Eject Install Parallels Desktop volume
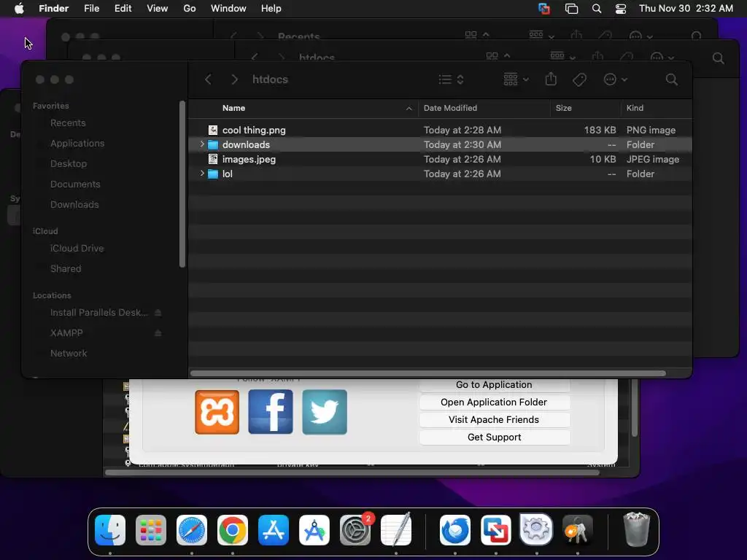The width and height of the screenshot is (747, 560). 158,312
